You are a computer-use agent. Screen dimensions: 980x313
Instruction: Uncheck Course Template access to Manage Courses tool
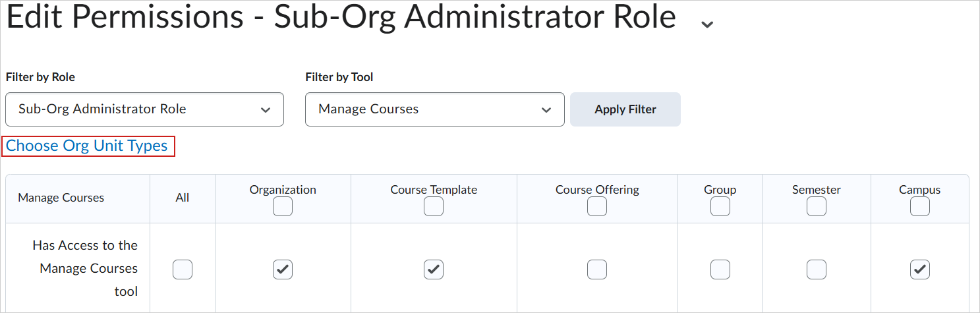click(434, 269)
